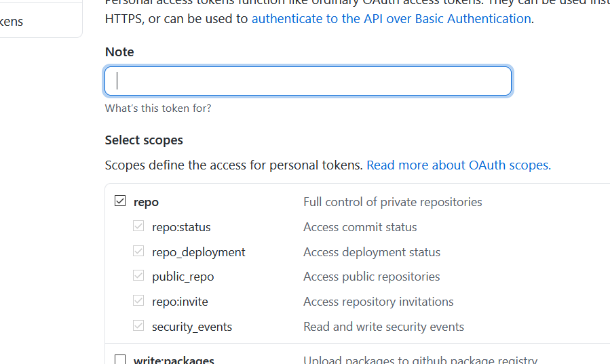The height and width of the screenshot is (364, 610).
Task: Click the security_events scope label text
Action: (x=192, y=327)
